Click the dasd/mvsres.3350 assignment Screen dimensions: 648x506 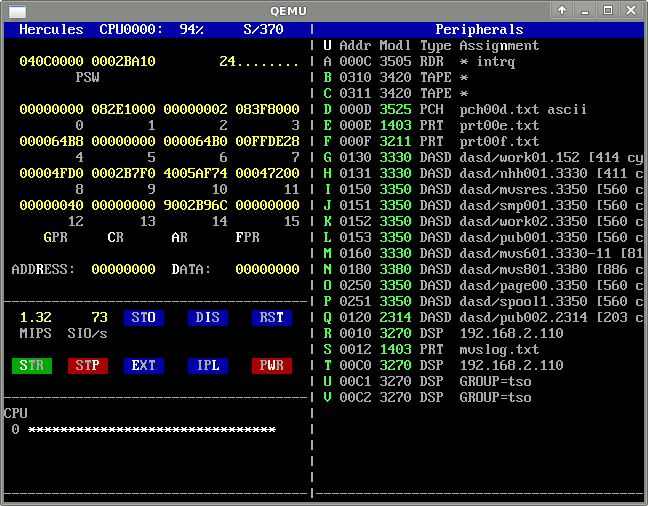click(523, 189)
